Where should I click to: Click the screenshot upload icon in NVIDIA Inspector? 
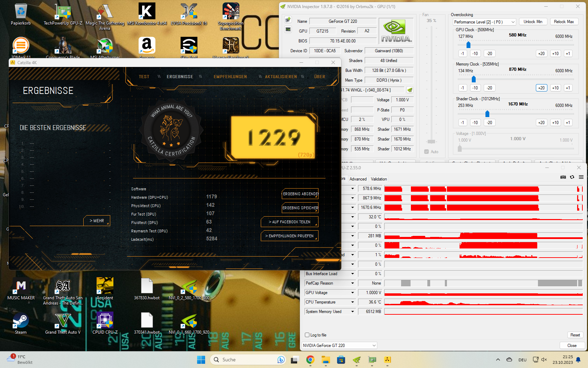point(288,20)
